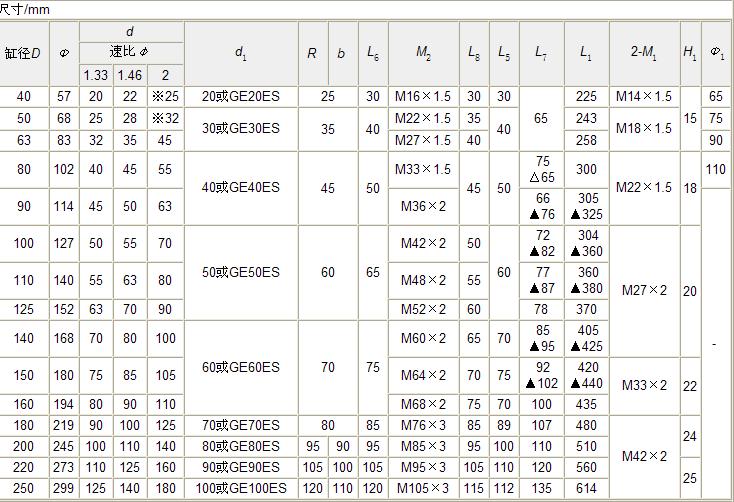Select the 'M27×2' cell in 2-M1 column

[644, 291]
